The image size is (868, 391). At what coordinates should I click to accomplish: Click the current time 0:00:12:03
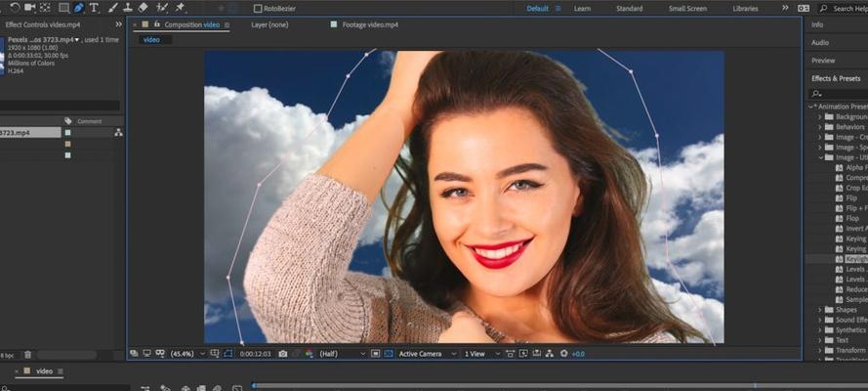pyautogui.click(x=255, y=354)
